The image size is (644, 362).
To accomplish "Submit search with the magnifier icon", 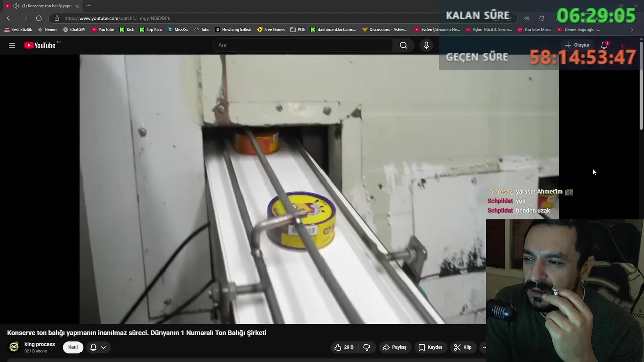I will pos(404,45).
